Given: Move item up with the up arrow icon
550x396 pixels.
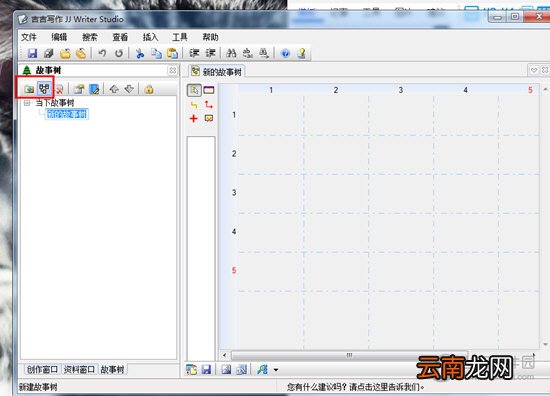Looking at the screenshot, I should click(114, 89).
